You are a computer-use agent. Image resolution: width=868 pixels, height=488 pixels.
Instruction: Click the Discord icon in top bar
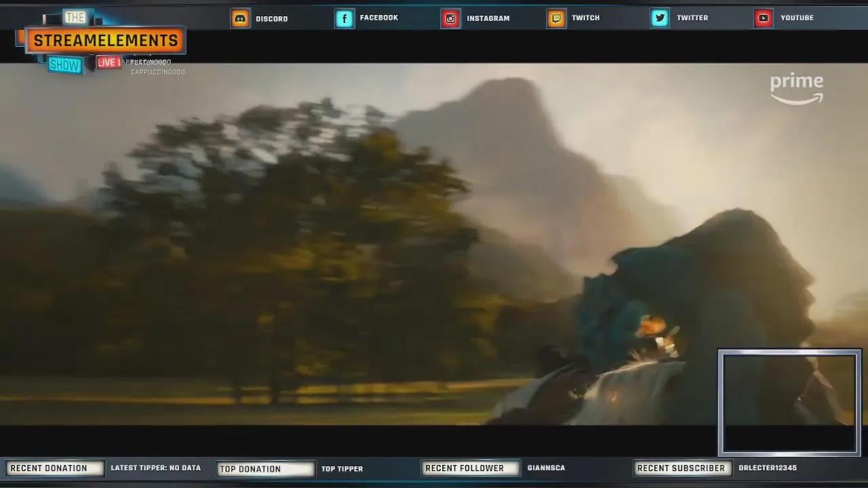[x=240, y=18]
